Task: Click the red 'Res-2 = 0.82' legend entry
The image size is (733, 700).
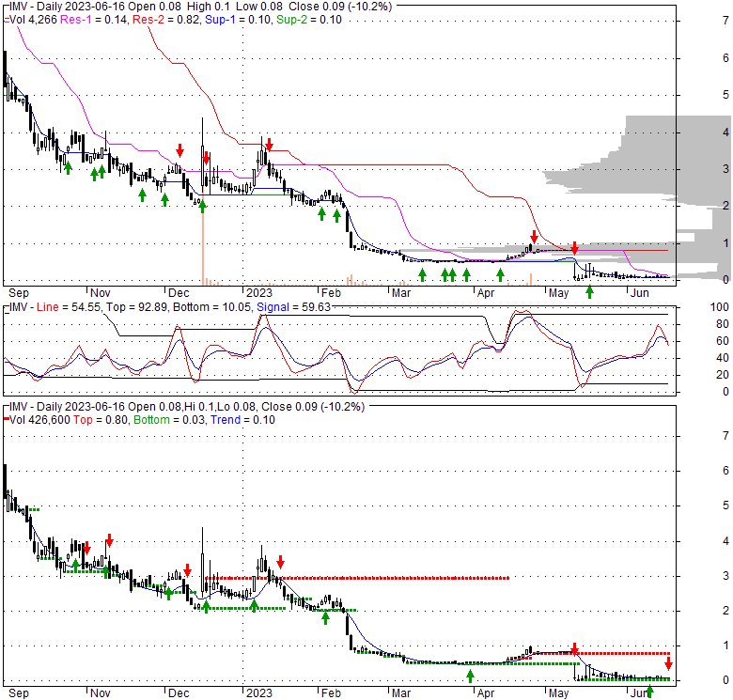Action: click(165, 20)
